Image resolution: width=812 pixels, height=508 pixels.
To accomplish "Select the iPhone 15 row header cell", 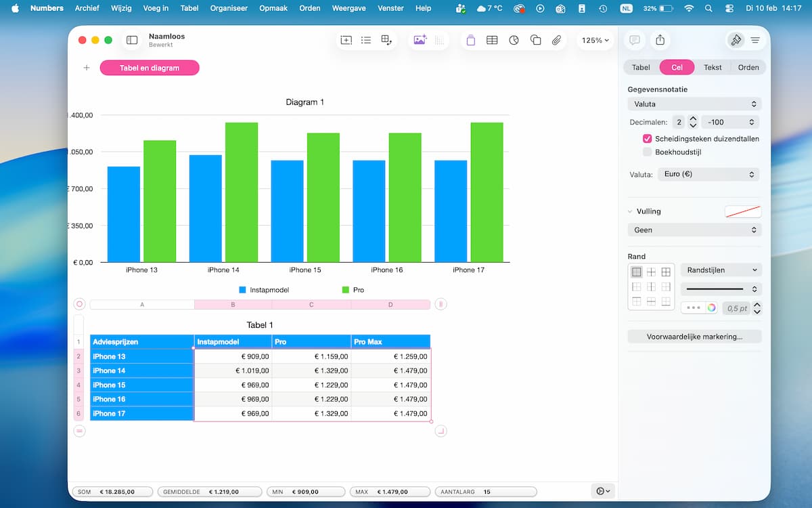I will coord(142,385).
